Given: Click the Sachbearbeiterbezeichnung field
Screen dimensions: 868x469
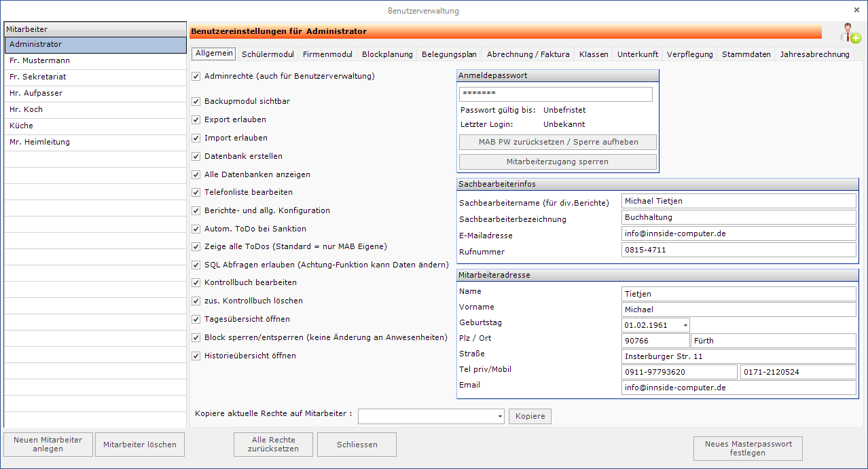Looking at the screenshot, I should click(x=738, y=217).
